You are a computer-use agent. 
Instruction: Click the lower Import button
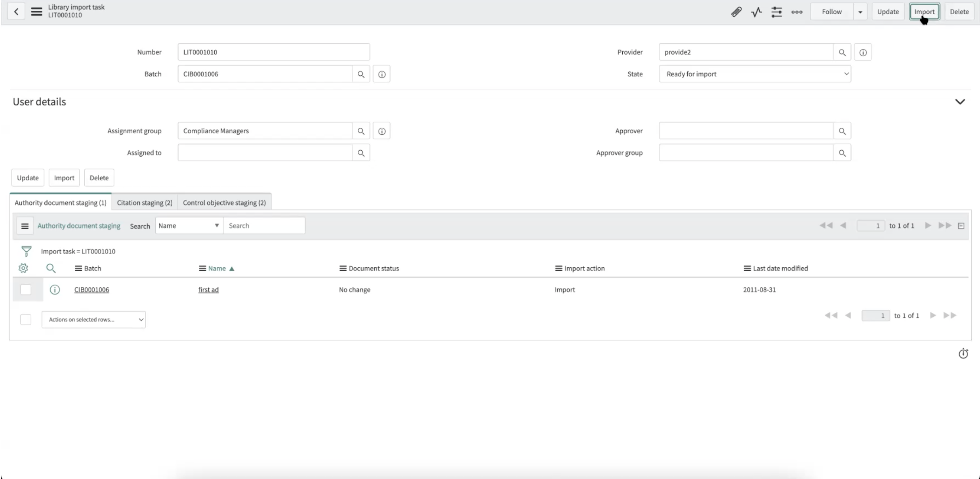[64, 178]
